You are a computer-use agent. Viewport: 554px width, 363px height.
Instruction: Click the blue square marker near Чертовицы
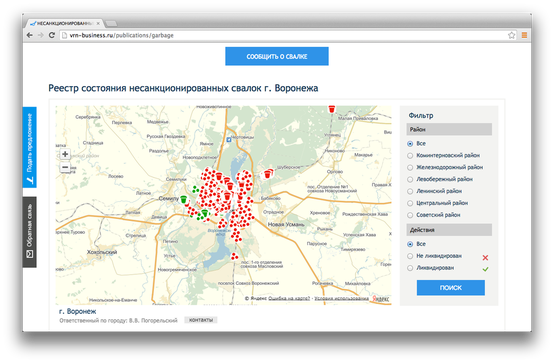(x=229, y=140)
